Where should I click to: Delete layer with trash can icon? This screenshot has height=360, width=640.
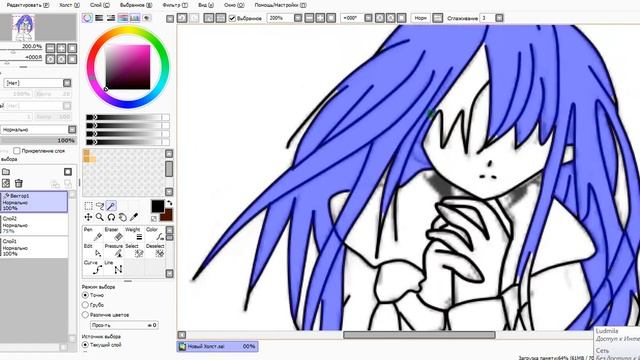[18, 183]
